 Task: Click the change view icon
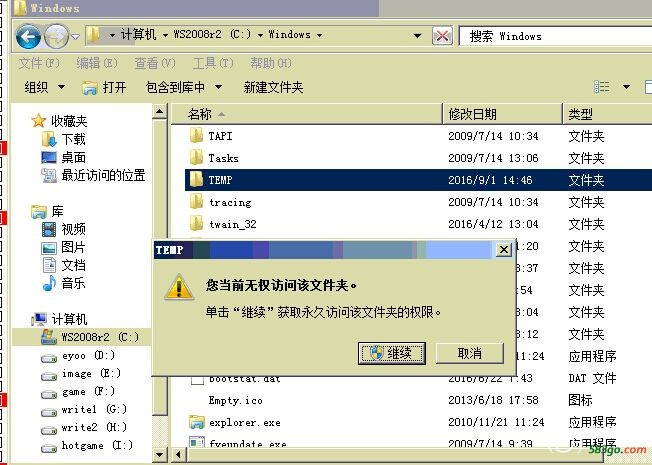coord(602,87)
